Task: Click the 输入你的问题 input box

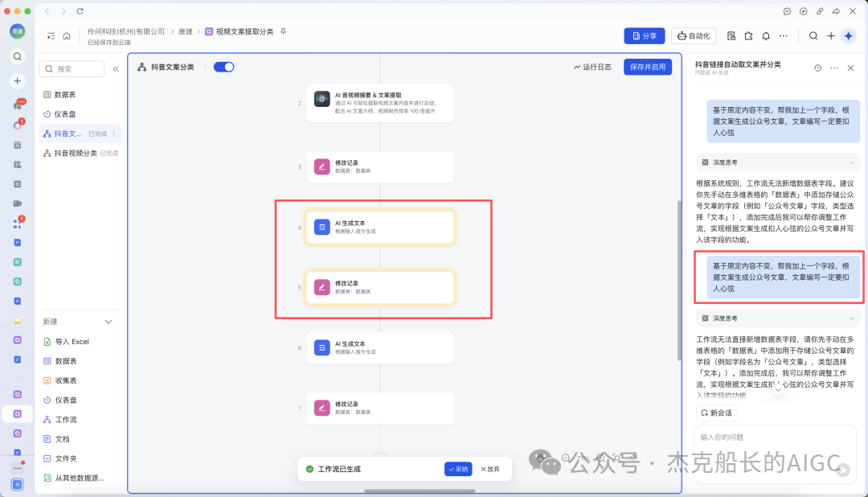Action: coord(775,454)
